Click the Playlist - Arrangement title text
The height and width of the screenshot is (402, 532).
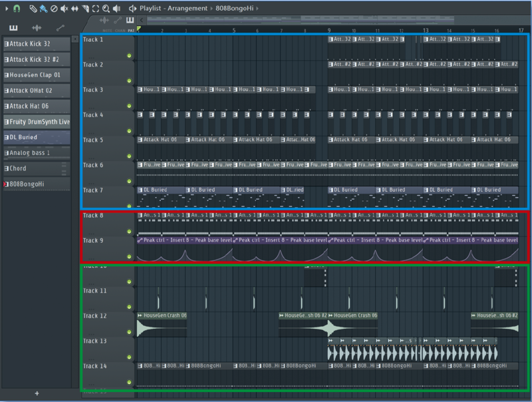[x=174, y=9]
